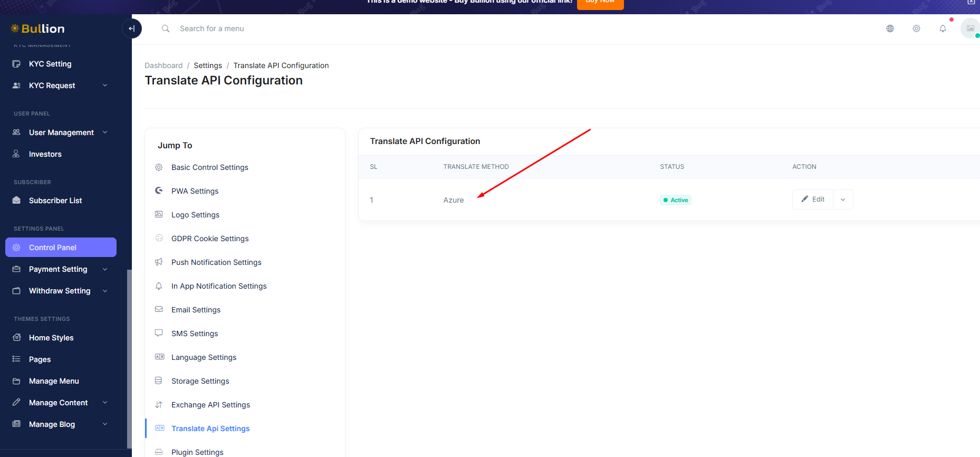The image size is (980, 457).
Task: Click the Exchange API Settings arrows icon
Action: tap(159, 405)
